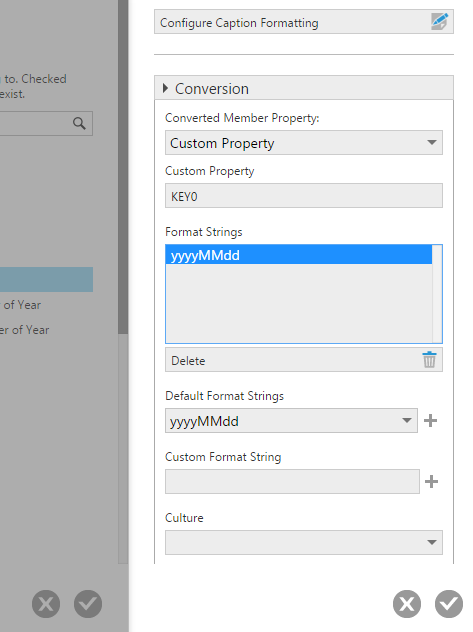
Task: Cancel the dialog with the right X icon
Action: (407, 604)
